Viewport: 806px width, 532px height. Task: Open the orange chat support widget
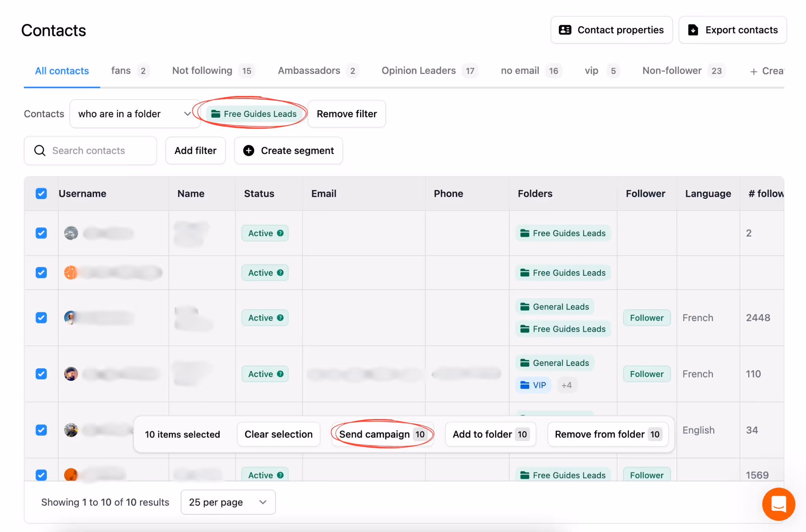click(x=778, y=504)
